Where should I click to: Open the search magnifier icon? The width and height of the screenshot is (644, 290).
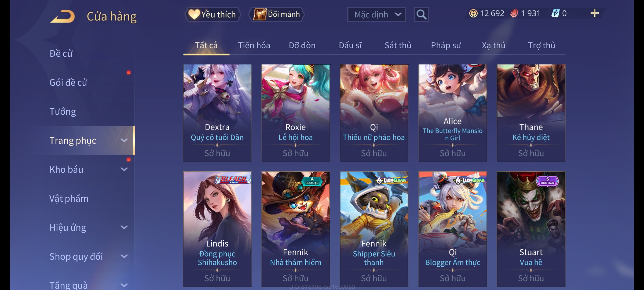click(421, 15)
